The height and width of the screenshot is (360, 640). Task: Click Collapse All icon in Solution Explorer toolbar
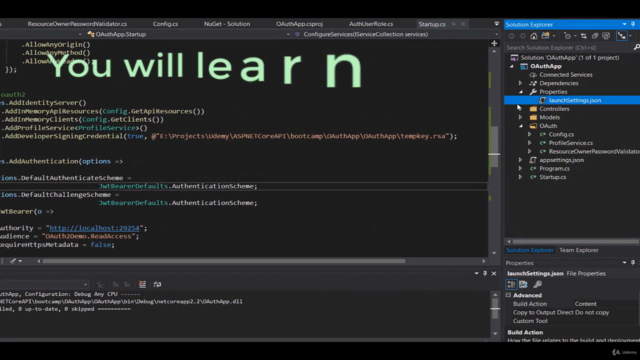coord(595,36)
